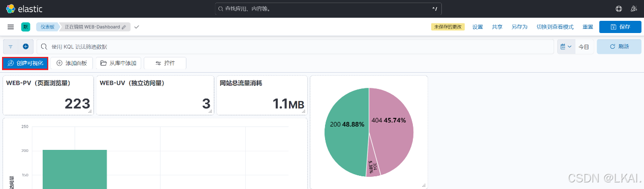Click the pencil edit icon beside WEB-Dashboard
The width and height of the screenshot is (644, 189).
pyautogui.click(x=124, y=27)
